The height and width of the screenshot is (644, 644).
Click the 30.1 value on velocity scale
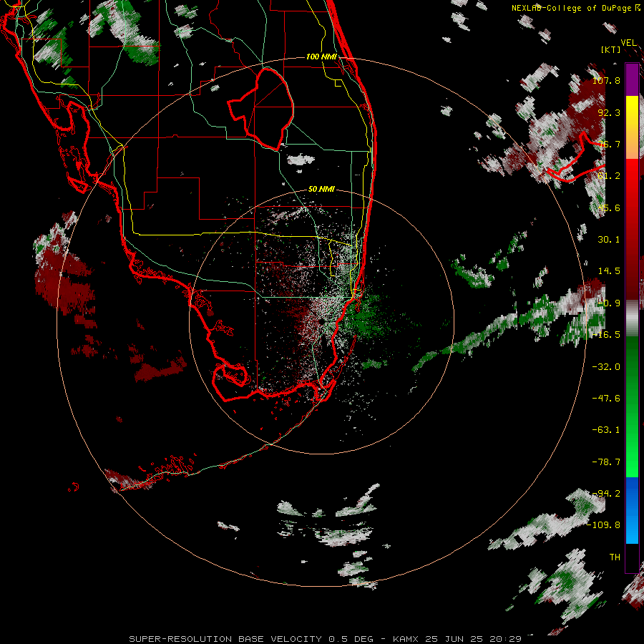coord(609,240)
